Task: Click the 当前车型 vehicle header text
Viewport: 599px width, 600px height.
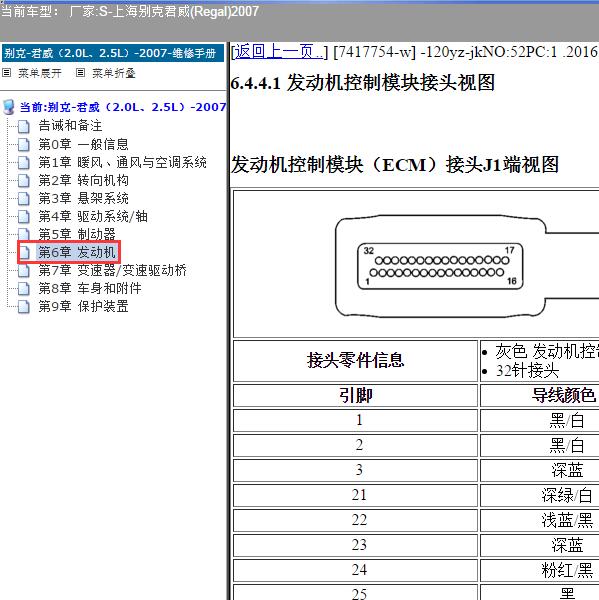Action: tap(129, 11)
